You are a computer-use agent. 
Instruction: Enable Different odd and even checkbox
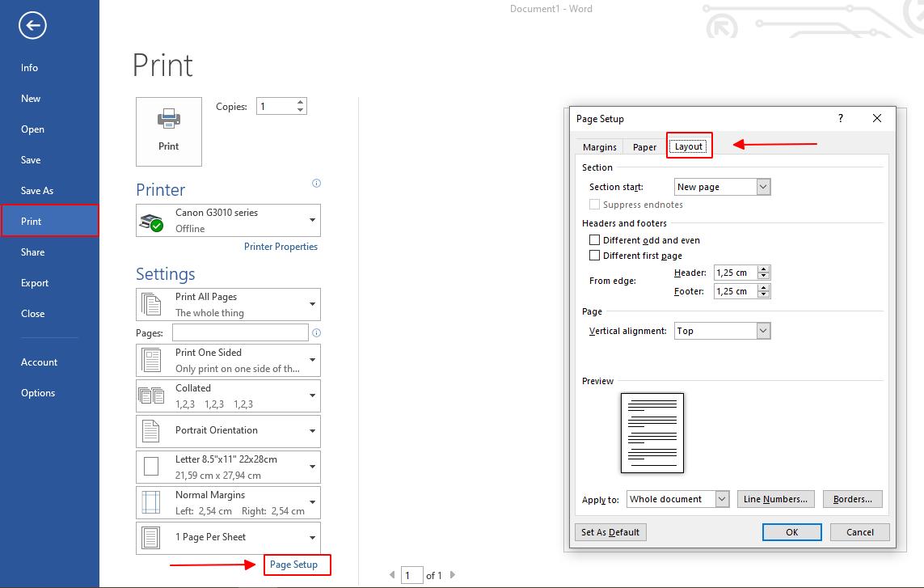coord(595,240)
